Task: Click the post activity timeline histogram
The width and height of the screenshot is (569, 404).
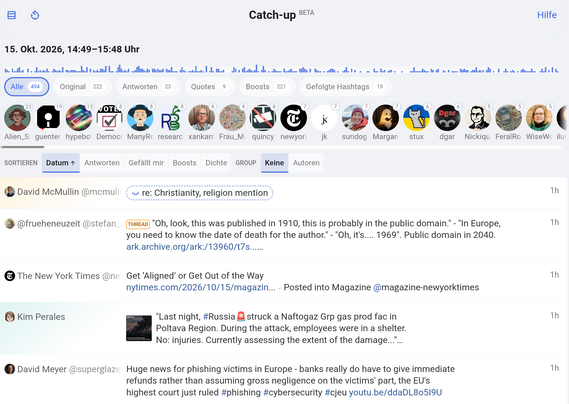Action: [x=282, y=69]
